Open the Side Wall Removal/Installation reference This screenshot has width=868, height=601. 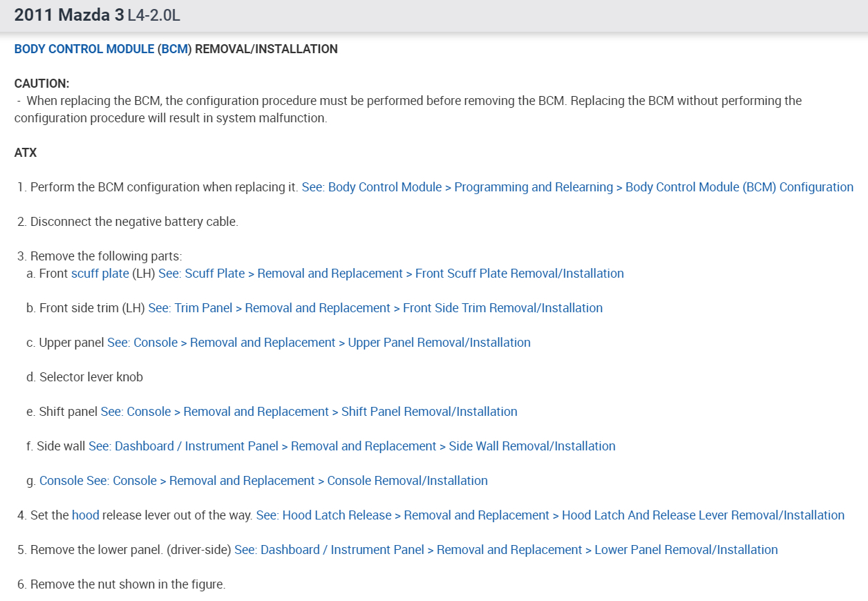[x=352, y=446]
